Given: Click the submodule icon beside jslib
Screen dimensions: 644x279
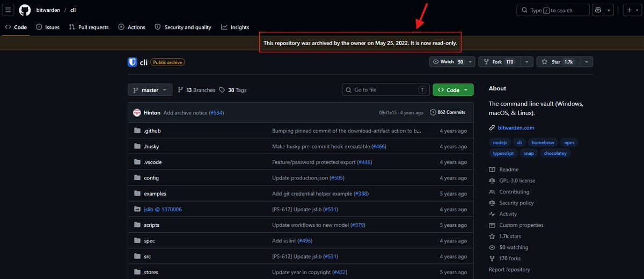Looking at the screenshot, I should (x=136, y=209).
